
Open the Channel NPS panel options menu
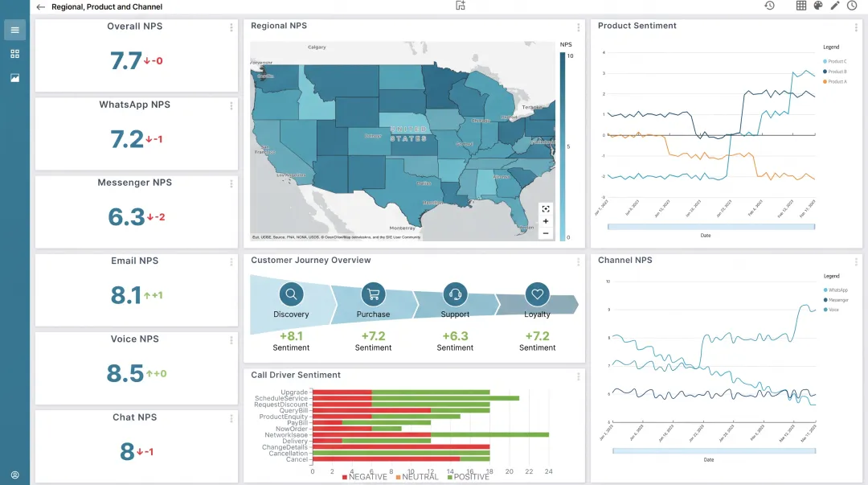click(856, 261)
